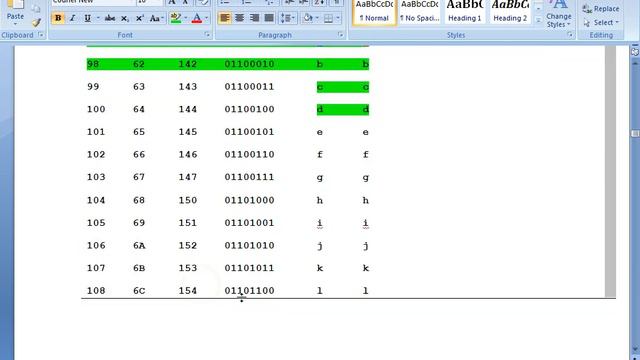
Task: Click the binary value 01100111
Action: 249,177
